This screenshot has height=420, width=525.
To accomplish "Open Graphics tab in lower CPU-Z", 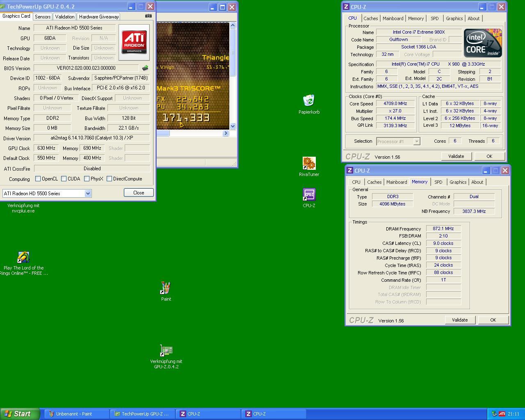I will (458, 182).
